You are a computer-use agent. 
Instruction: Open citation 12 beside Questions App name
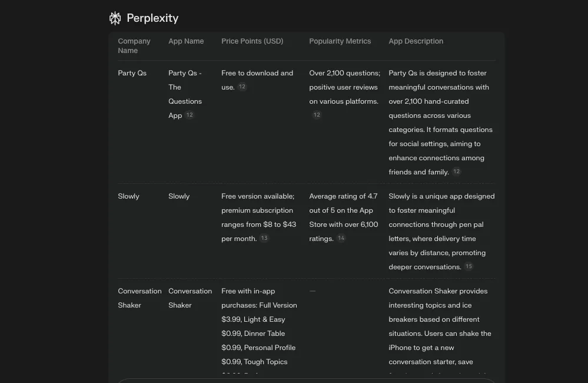[190, 115]
